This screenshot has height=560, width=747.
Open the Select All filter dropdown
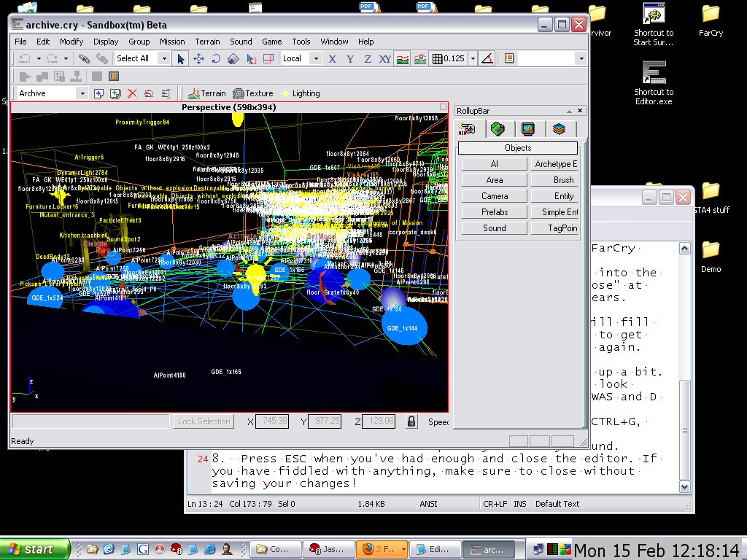(164, 58)
